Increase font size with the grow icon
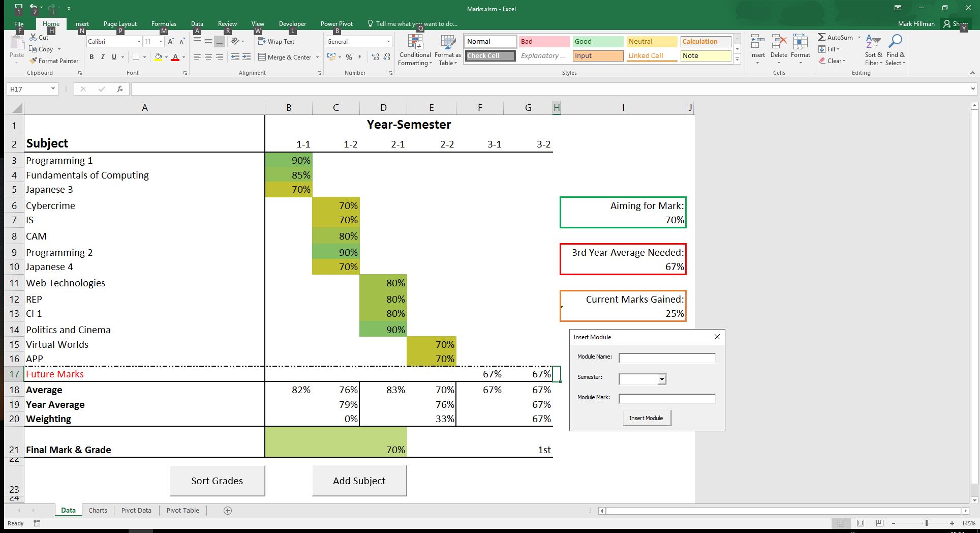This screenshot has width=980, height=533. coord(171,42)
